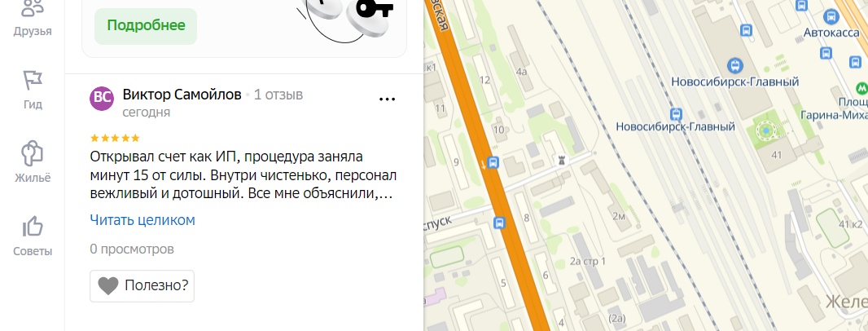Screen dimensions: 868x331
Task: Open the three-dots menu of the review
Action: coord(387,99)
